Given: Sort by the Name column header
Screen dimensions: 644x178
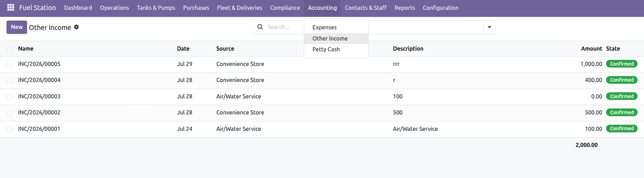Looking at the screenshot, I should [x=26, y=49].
